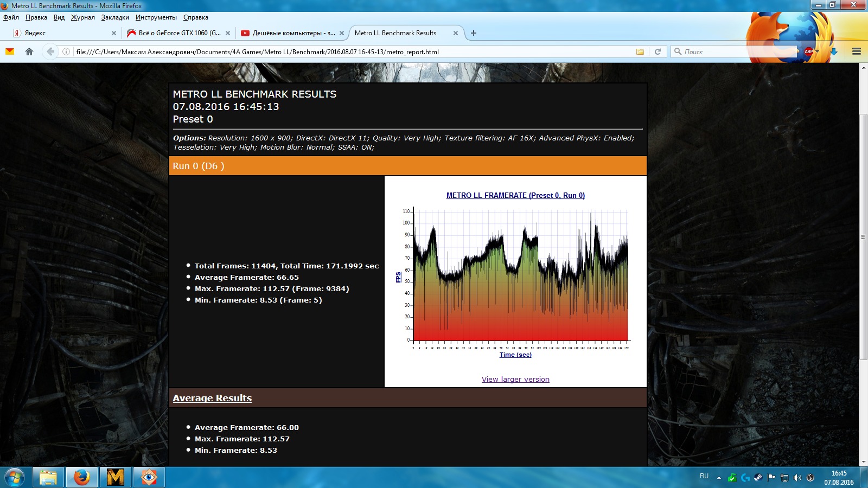
Task: Click the Firefox taskbar icon
Action: click(x=82, y=477)
